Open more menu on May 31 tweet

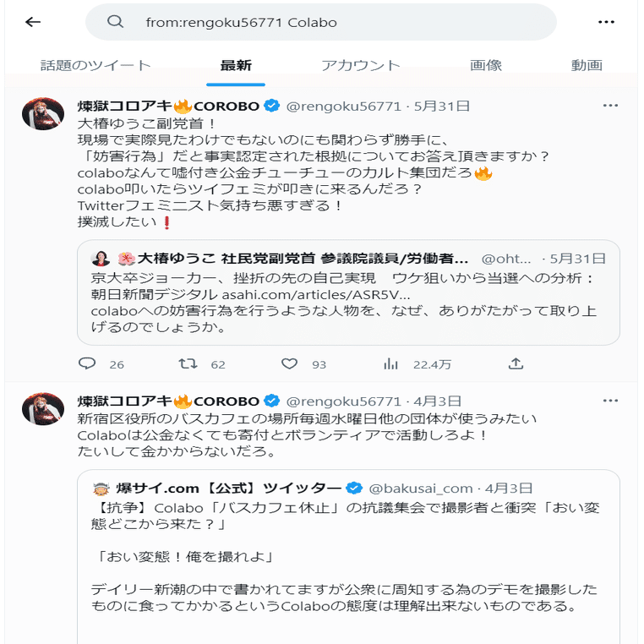(x=610, y=106)
